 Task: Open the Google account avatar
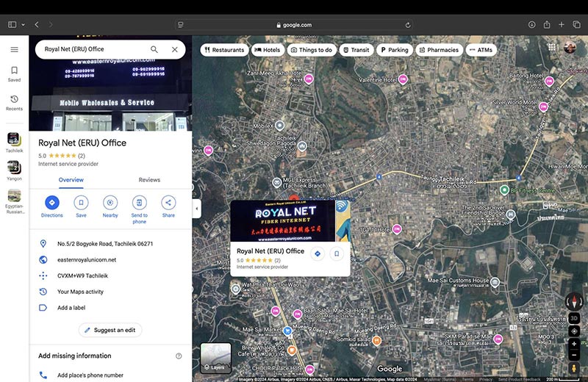(x=570, y=48)
